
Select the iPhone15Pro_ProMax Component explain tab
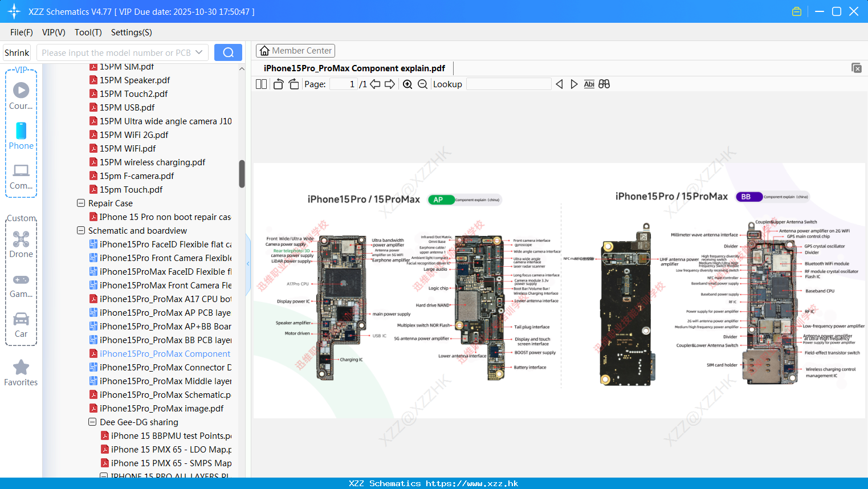click(354, 68)
